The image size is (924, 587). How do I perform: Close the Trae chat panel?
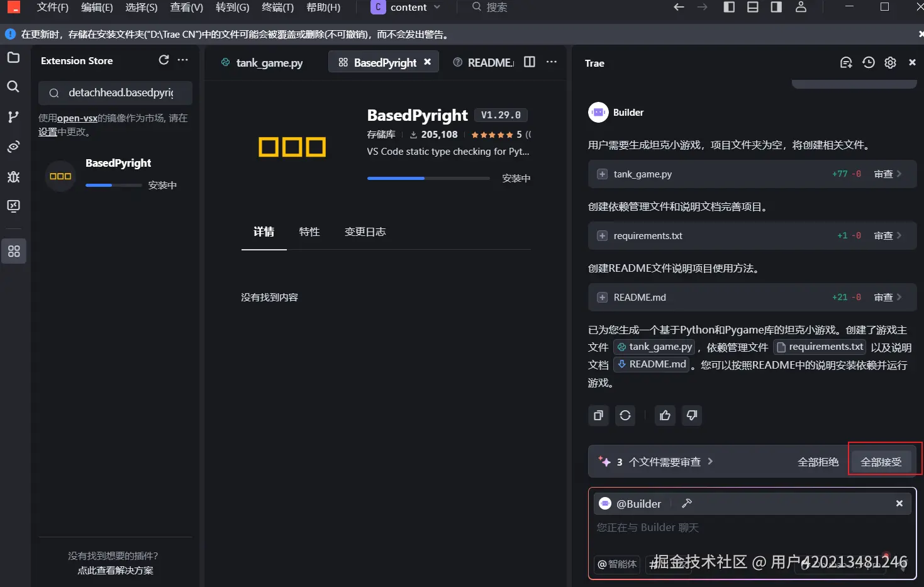[912, 62]
